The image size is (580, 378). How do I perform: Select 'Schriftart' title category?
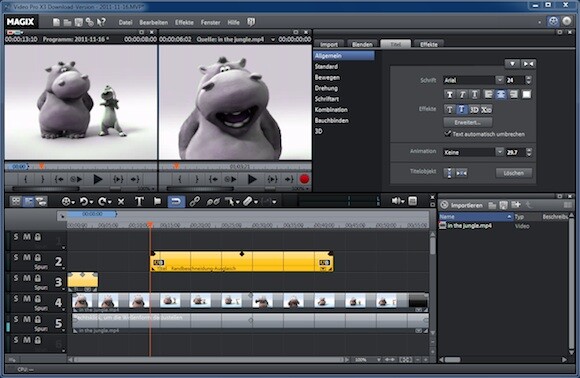(x=327, y=99)
